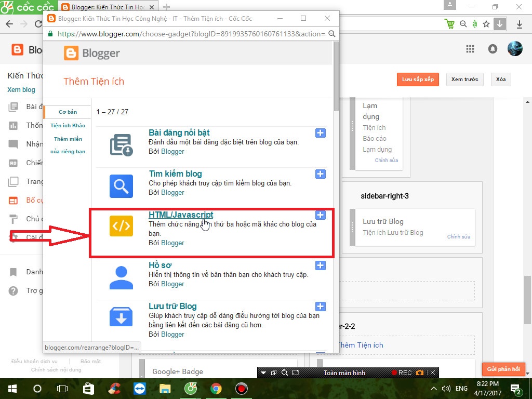Open the HTML/Javascript gadget title link

pos(181,215)
